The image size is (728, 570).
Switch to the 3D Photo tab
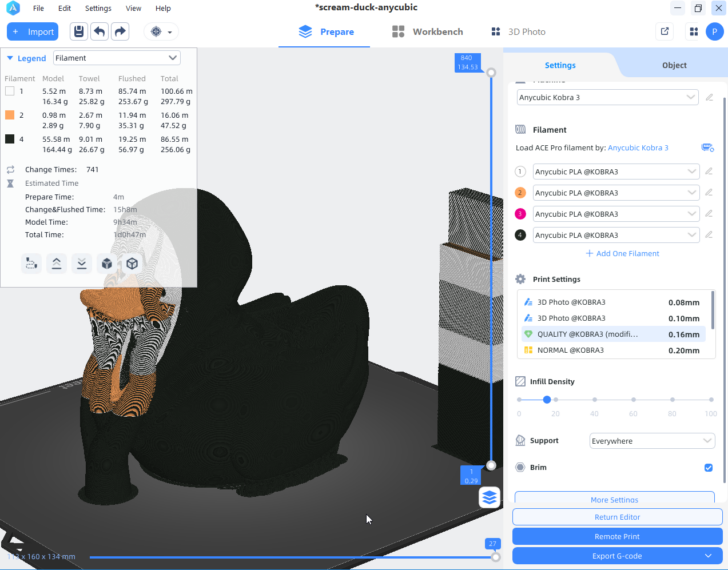[x=518, y=32]
